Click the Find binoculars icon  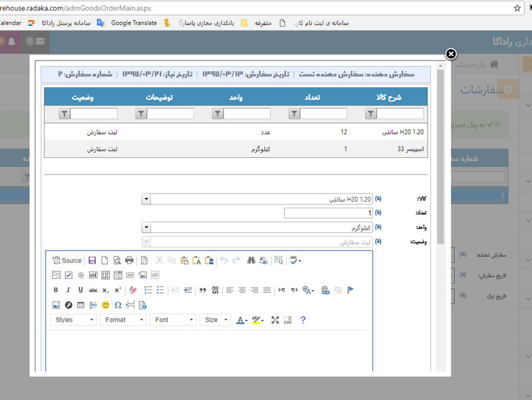251,260
